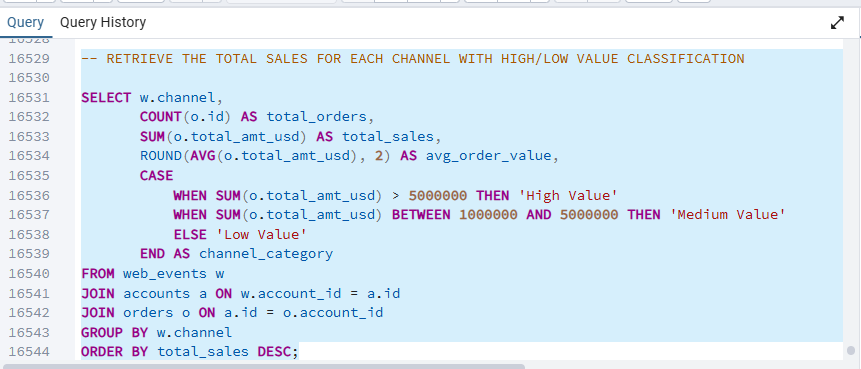The image size is (861, 369).
Task: Click 'orders' in the second JOIN line
Action: pos(148,312)
